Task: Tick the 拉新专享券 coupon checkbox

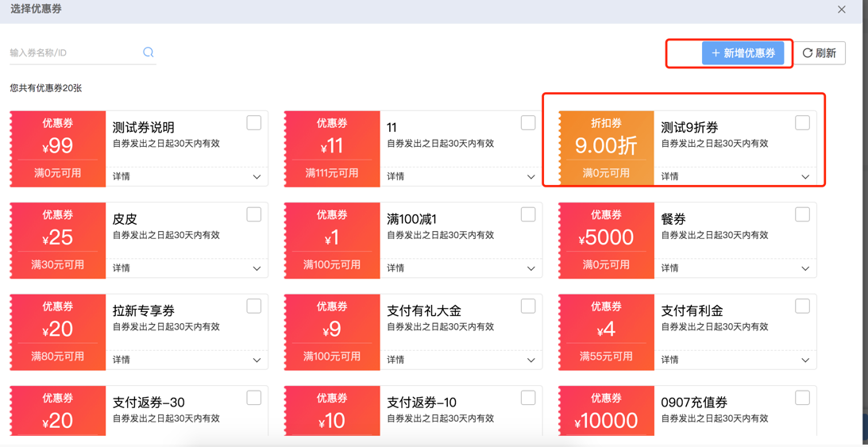Action: (x=254, y=306)
